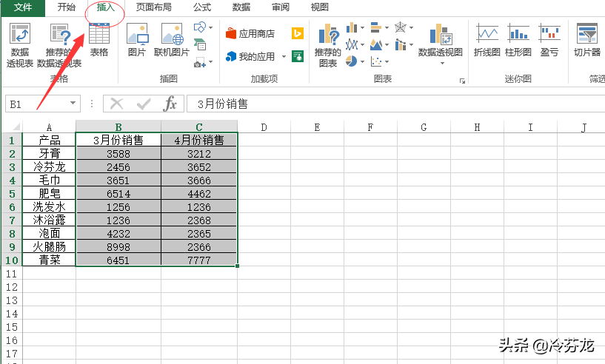Select cell with value 3666
The width and height of the screenshot is (605, 364).
pos(199,180)
